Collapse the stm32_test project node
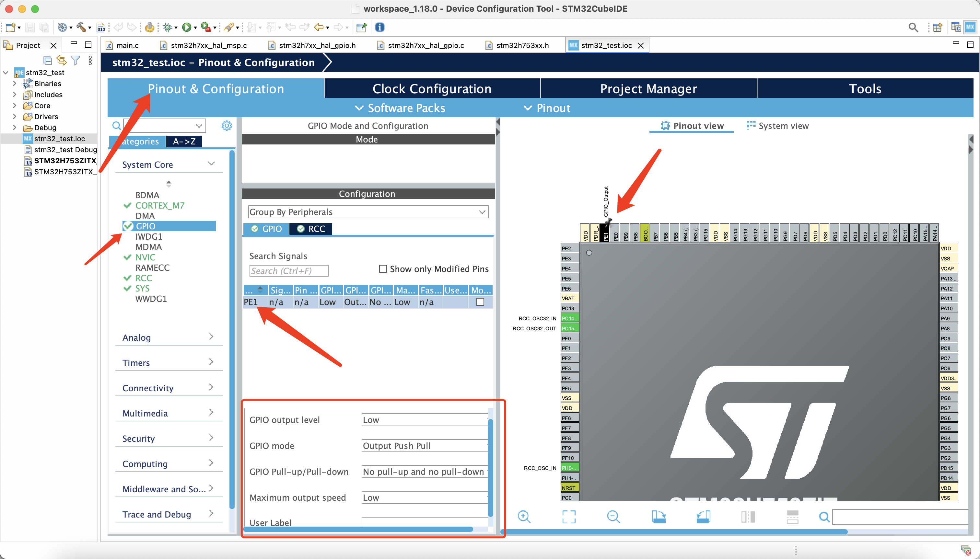Viewport: 980px width, 559px height. (6, 72)
